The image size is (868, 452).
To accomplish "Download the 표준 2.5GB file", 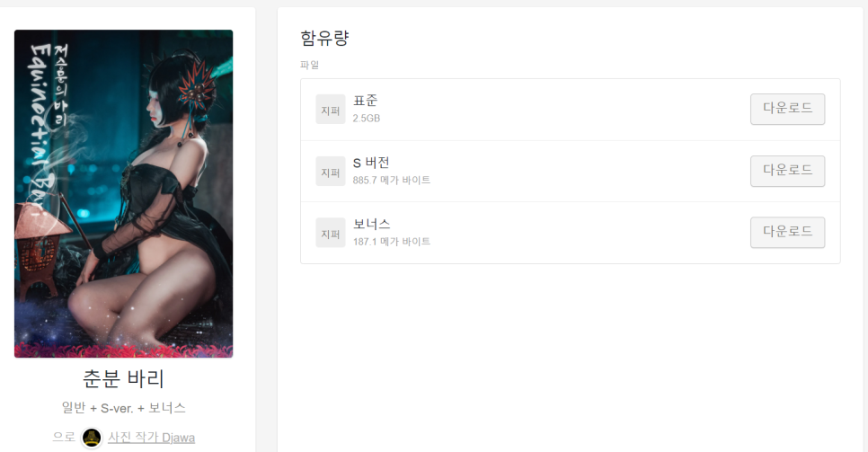I will coord(787,109).
